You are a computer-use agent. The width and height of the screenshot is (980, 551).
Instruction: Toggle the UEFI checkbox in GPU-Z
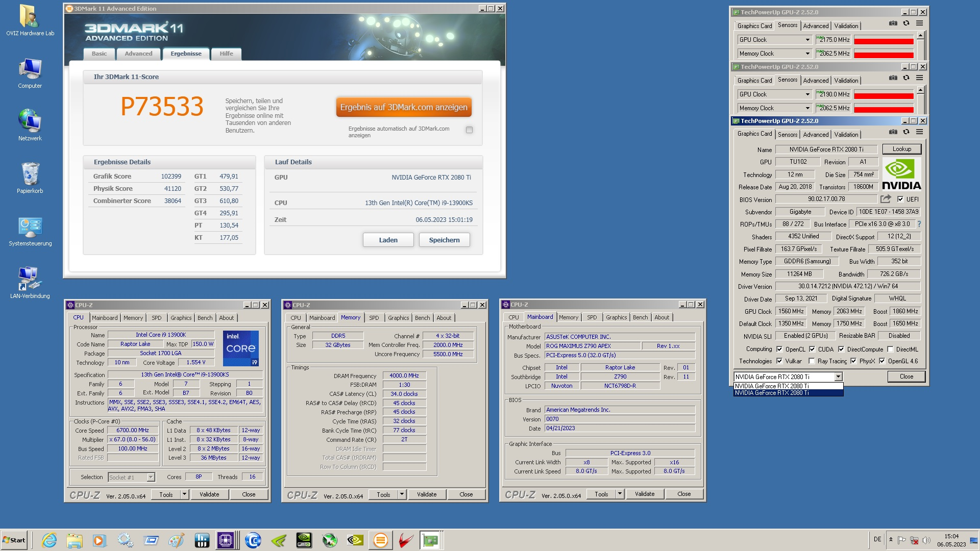[x=900, y=199]
